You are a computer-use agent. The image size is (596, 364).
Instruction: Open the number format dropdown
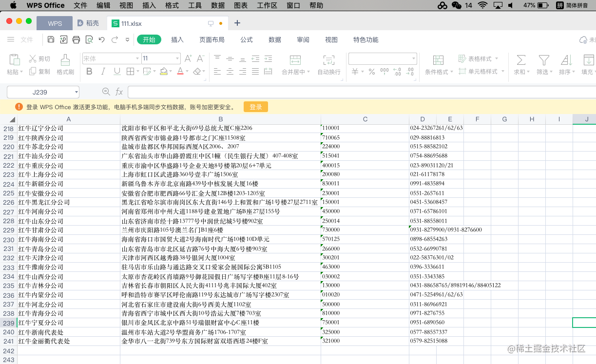click(x=413, y=58)
